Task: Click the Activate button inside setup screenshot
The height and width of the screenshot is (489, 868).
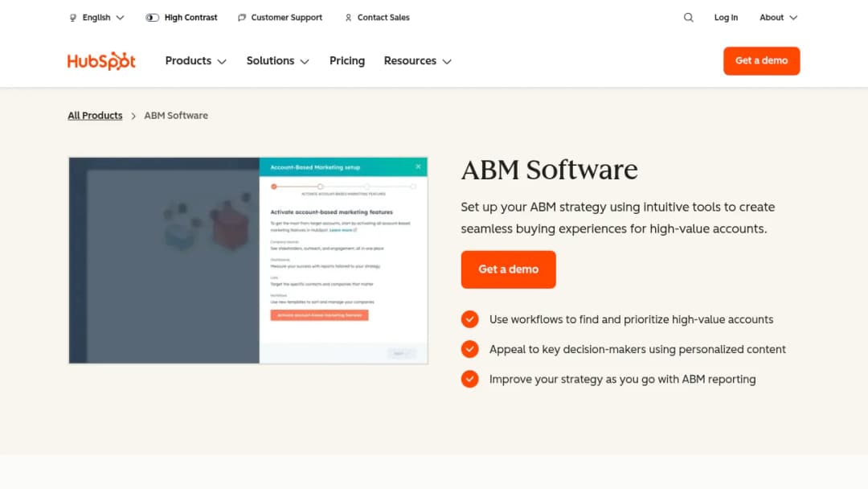Action: coord(319,315)
